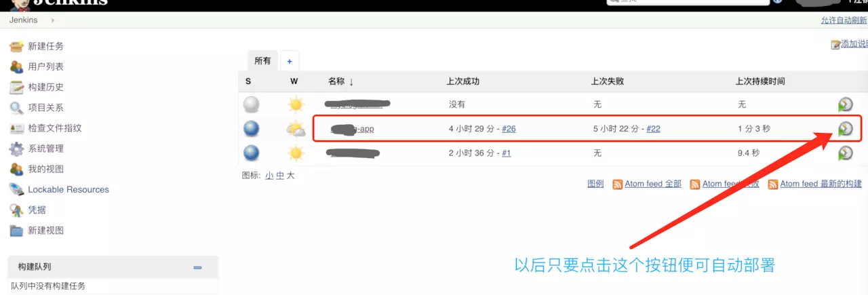This screenshot has height=295, width=868.
Task: Set icon size to 小
Action: point(269,175)
